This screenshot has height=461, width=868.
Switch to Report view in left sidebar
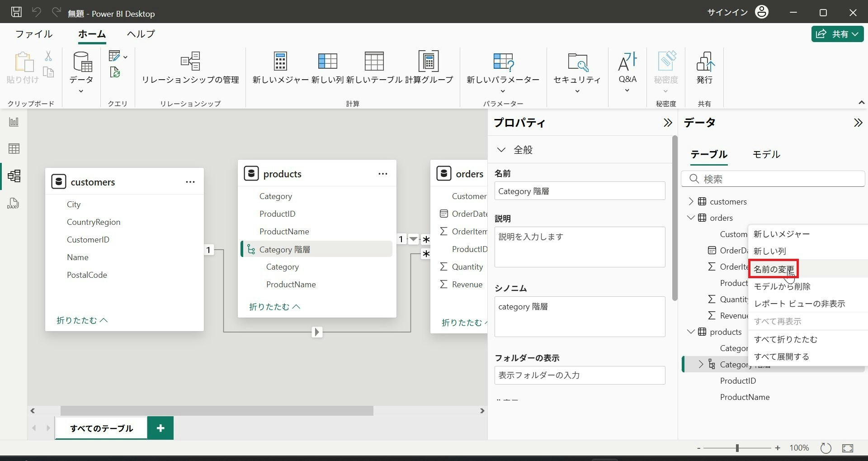click(x=14, y=122)
